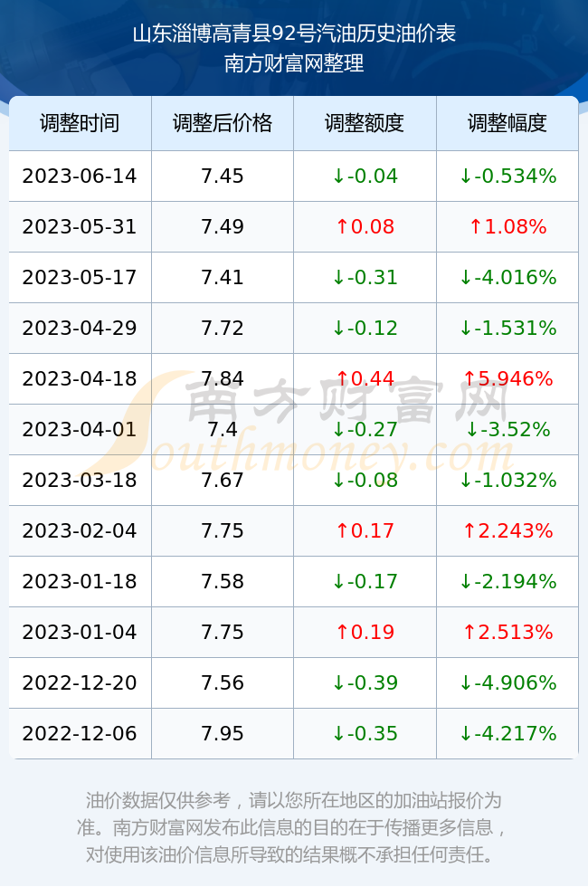Click the red ↑0.17 adjustment value
588x887 pixels.
click(x=365, y=530)
